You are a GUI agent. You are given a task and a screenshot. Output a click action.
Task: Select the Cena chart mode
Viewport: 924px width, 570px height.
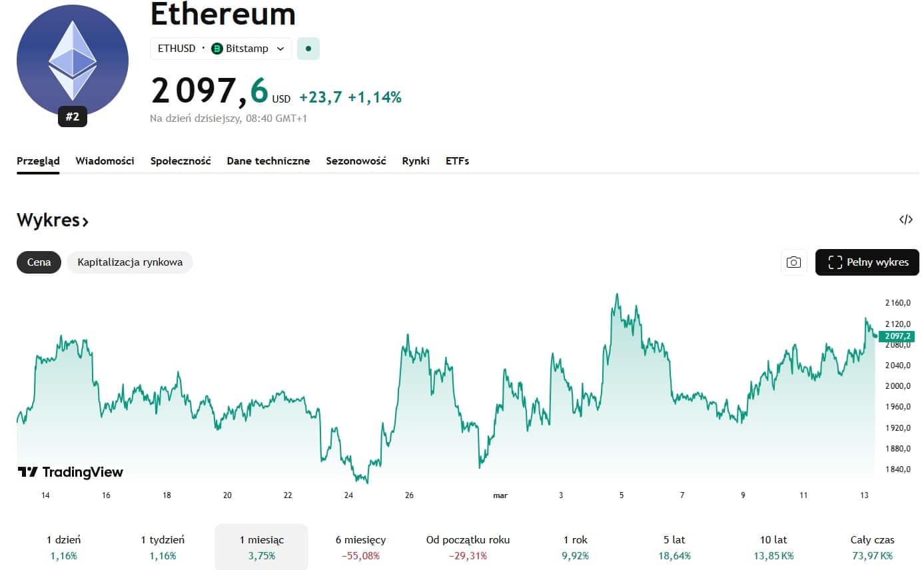click(x=39, y=262)
